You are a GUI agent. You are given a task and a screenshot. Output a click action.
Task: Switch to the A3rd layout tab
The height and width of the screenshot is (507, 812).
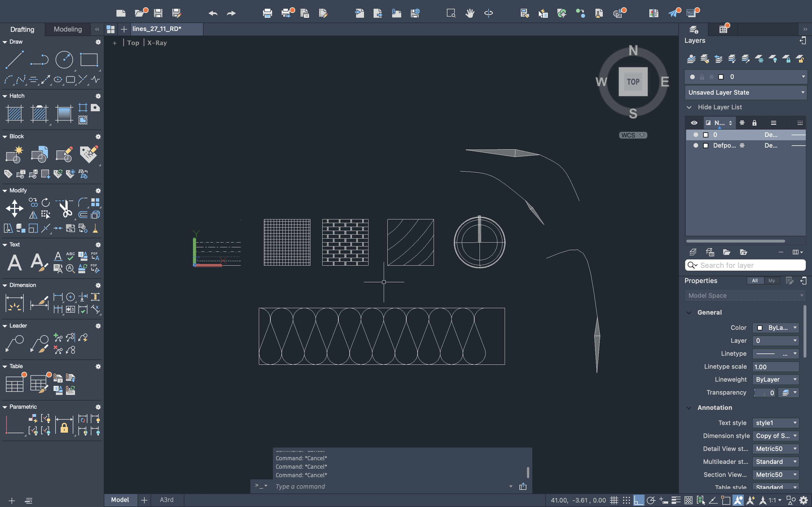tap(166, 500)
